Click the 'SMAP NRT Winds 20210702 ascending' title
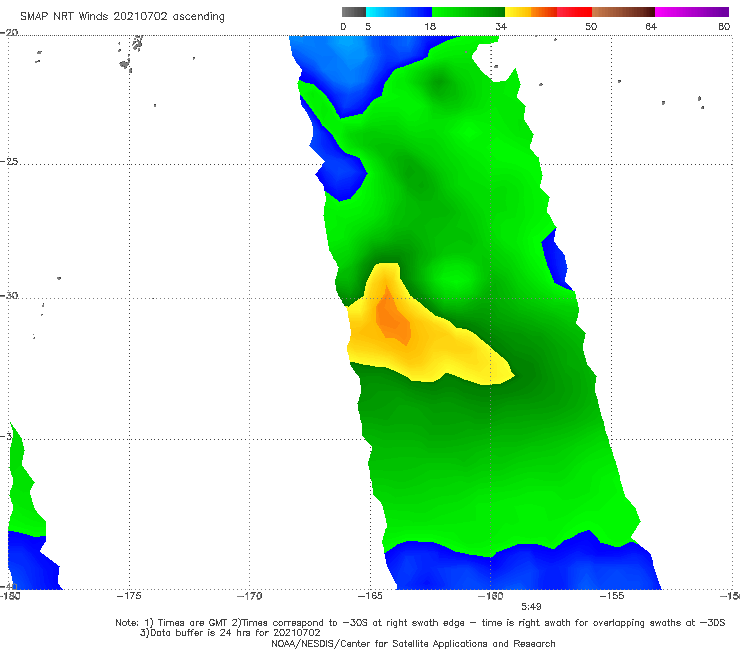The image size is (740, 650). (122, 17)
